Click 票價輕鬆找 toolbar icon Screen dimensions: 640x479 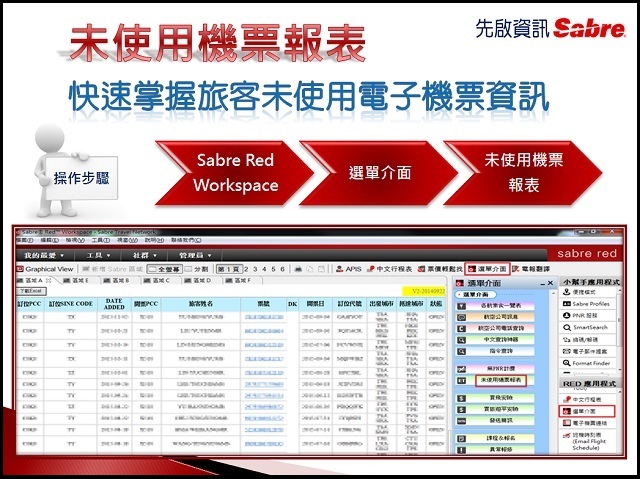pyautogui.click(x=440, y=269)
